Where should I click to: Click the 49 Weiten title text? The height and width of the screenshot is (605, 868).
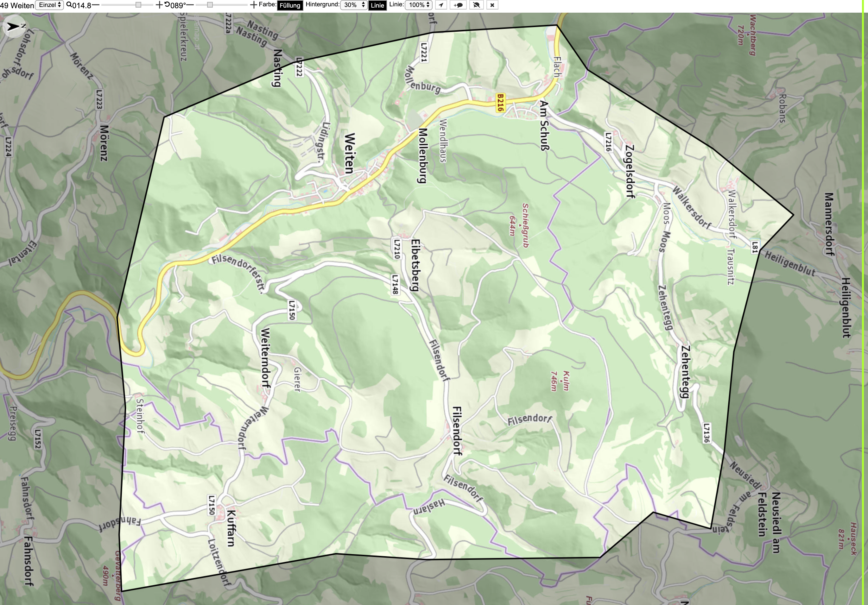[17, 5]
